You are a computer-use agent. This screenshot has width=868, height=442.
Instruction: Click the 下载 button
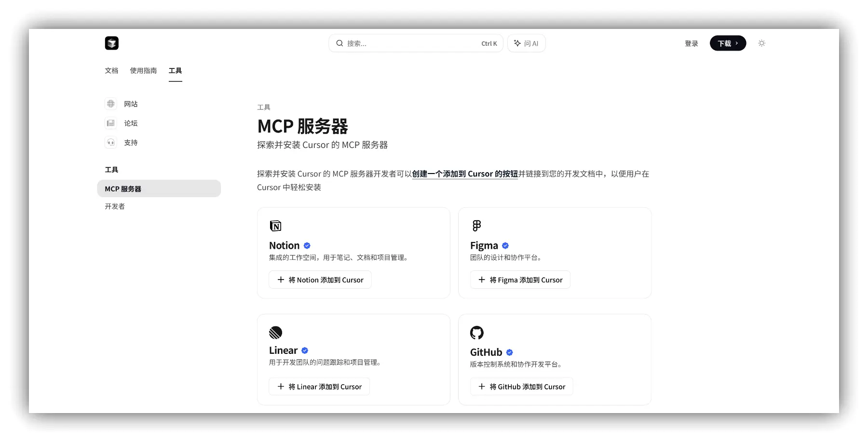tap(728, 43)
